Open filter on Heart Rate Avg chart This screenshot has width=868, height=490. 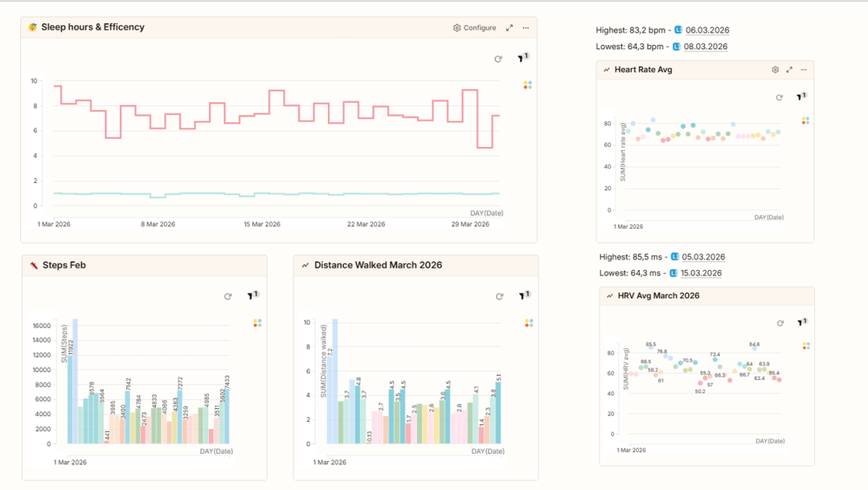(x=800, y=97)
